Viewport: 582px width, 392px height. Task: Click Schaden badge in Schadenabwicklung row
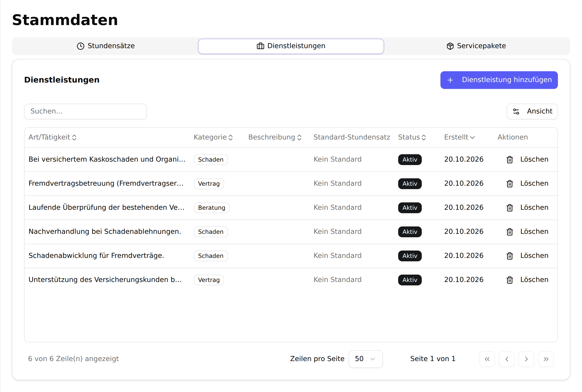tap(211, 256)
